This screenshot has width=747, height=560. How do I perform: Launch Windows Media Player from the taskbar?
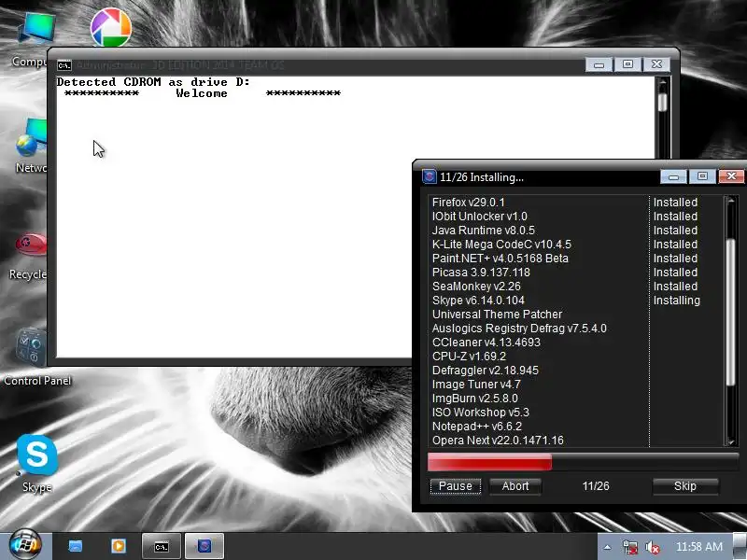pos(119,546)
